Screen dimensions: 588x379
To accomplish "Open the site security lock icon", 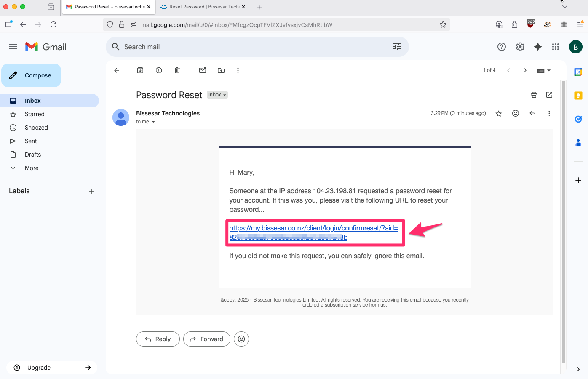I will coord(122,24).
